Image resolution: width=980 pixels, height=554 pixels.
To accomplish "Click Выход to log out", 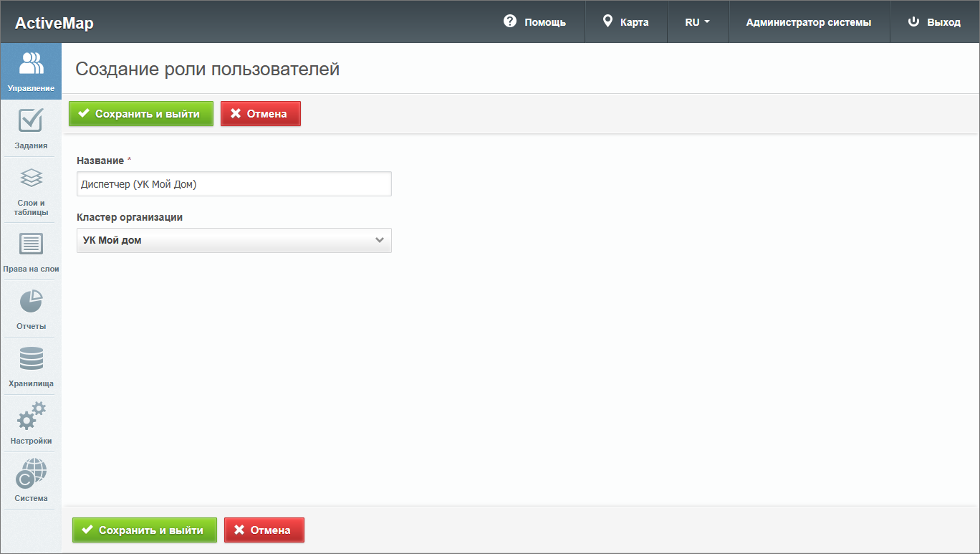I will 934,22.
